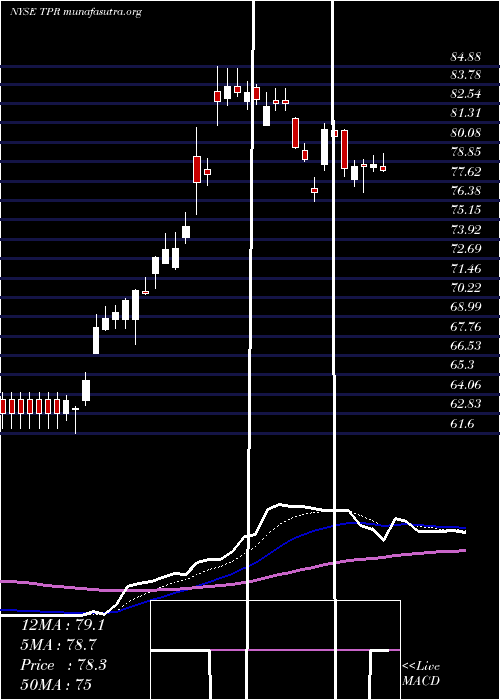Click the 81.31 price axis value
The image size is (500, 700).
[466, 113]
